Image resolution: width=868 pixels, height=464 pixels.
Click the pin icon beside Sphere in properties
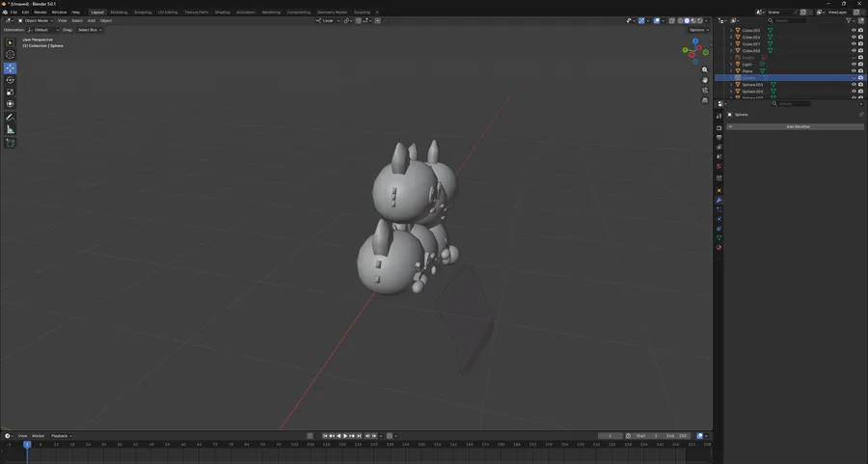pos(861,115)
